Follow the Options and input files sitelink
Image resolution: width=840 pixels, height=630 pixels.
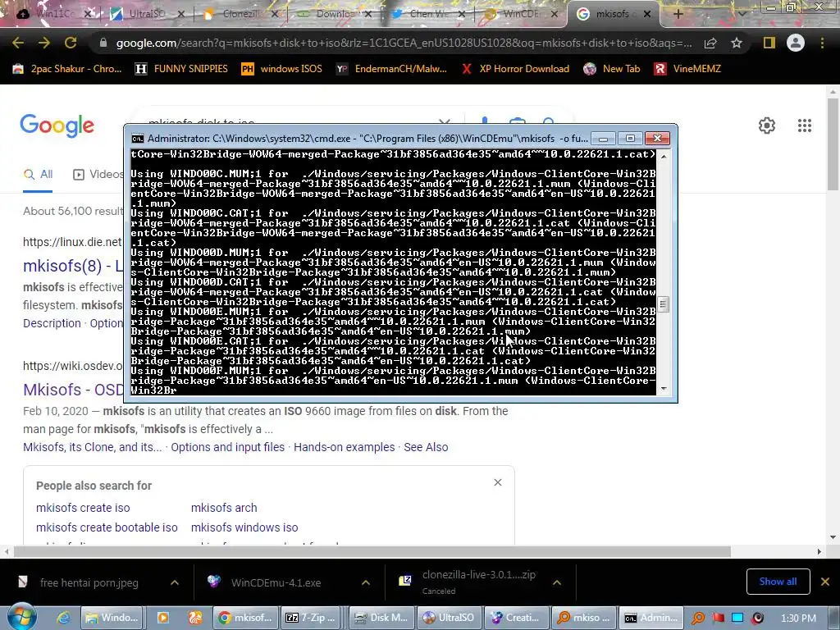pos(228,447)
